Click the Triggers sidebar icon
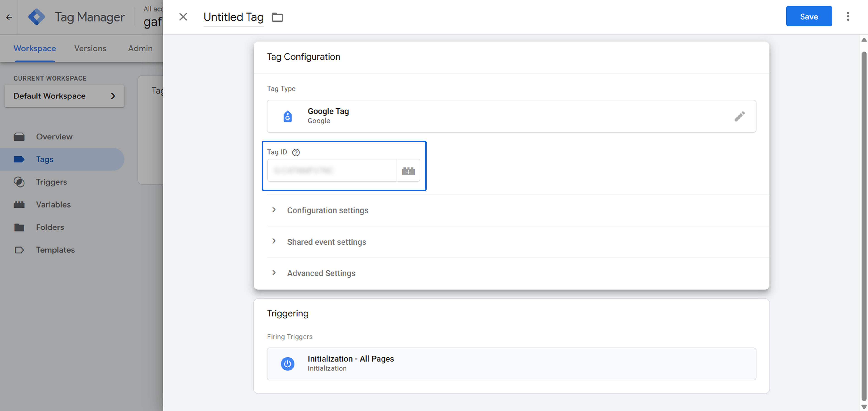This screenshot has height=411, width=868. click(x=19, y=182)
